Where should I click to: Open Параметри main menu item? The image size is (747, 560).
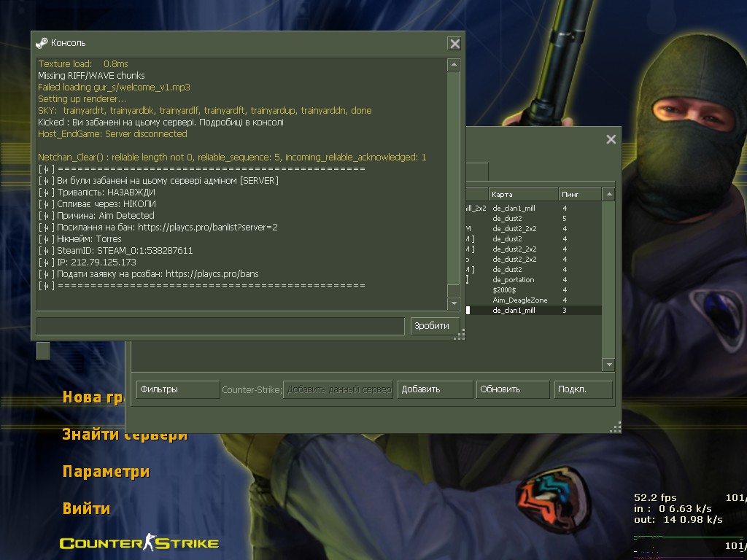[x=107, y=472]
